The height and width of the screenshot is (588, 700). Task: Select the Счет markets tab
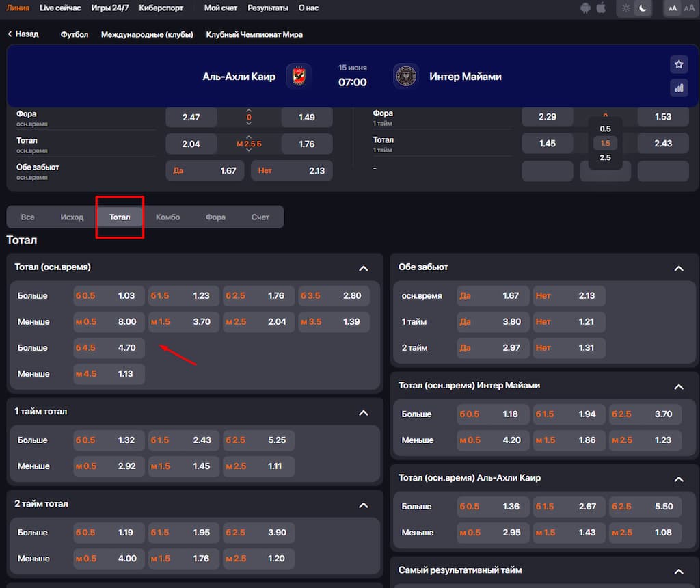coord(260,217)
